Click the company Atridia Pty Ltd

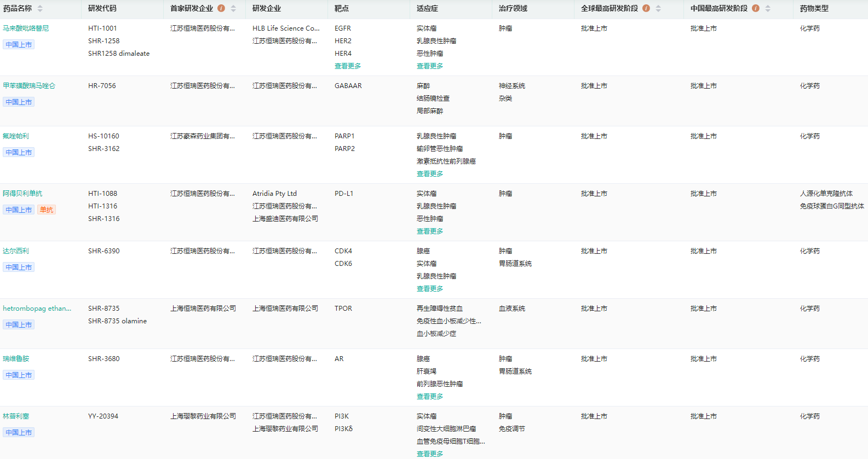pos(274,194)
